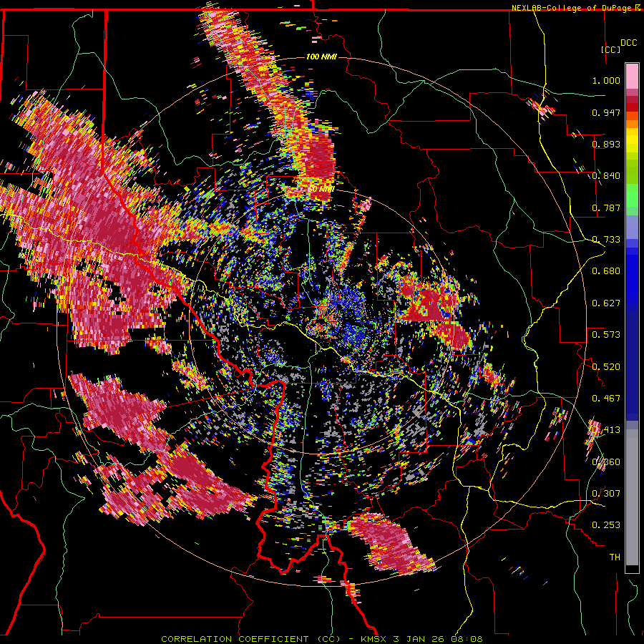Click the Correlation Coefficient KMSX caption
The image size is (644, 644).
pyautogui.click(x=321, y=639)
